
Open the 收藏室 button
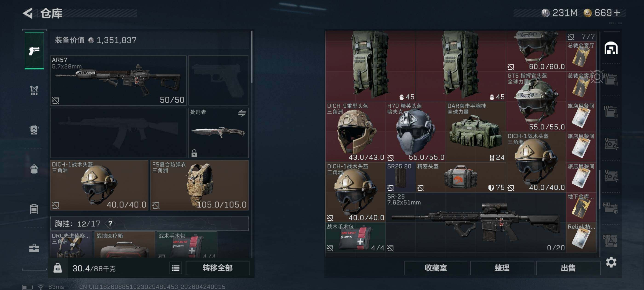(x=436, y=268)
